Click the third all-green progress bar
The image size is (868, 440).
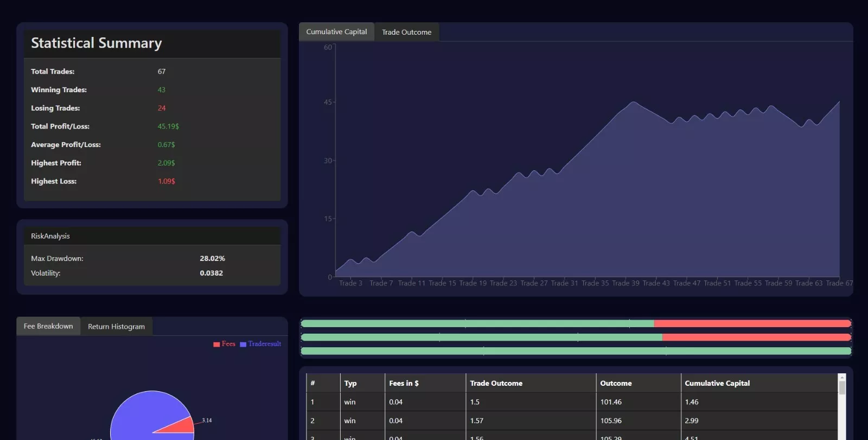(x=576, y=351)
